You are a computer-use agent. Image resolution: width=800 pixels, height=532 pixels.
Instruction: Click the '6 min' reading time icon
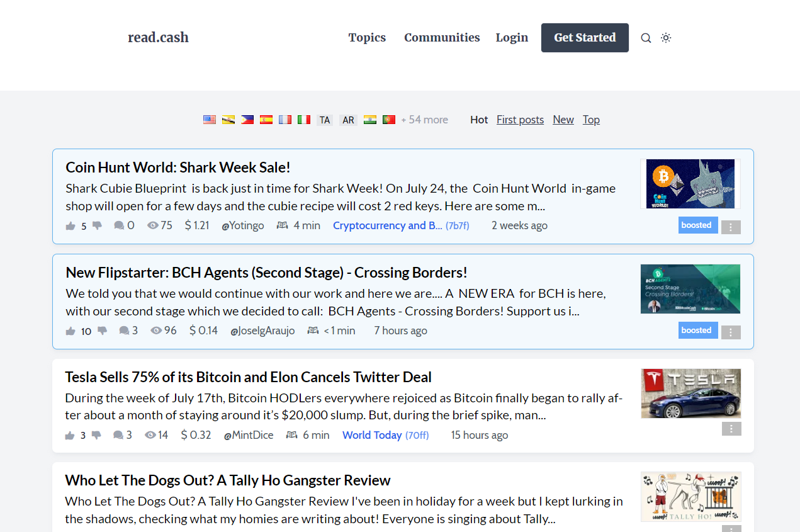(292, 435)
